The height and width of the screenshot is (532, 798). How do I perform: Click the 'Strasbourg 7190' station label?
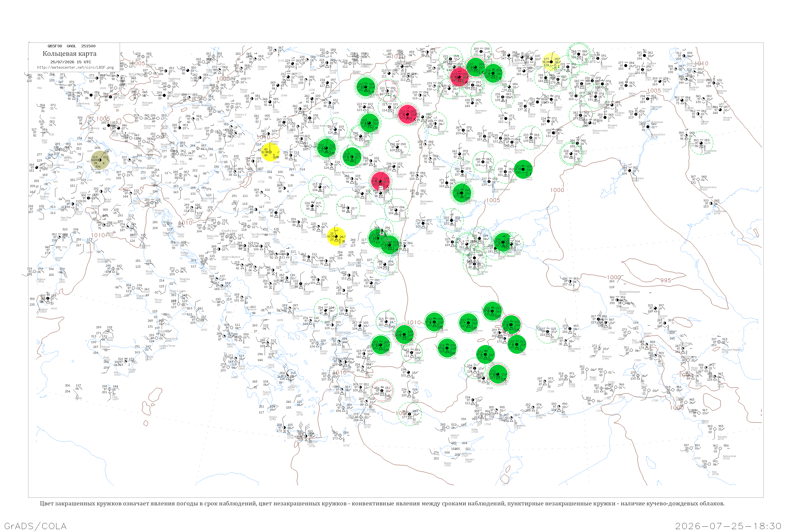click(93, 129)
